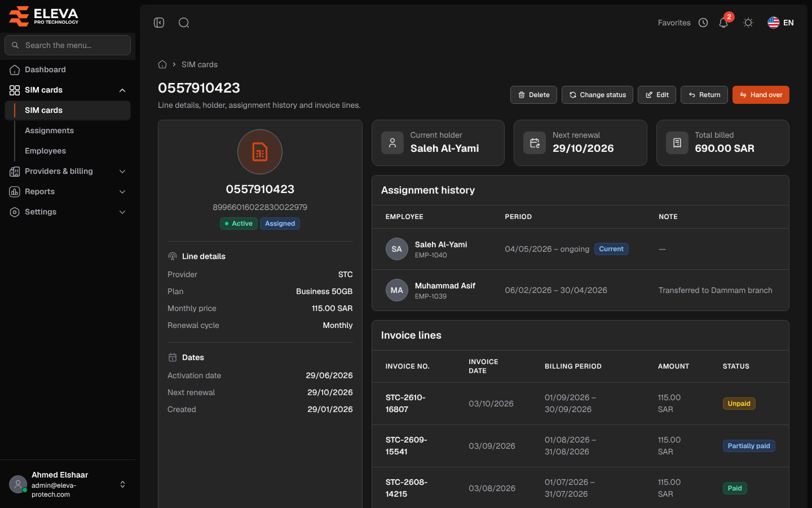Click the Current holder person icon
The image size is (812, 508).
(392, 143)
